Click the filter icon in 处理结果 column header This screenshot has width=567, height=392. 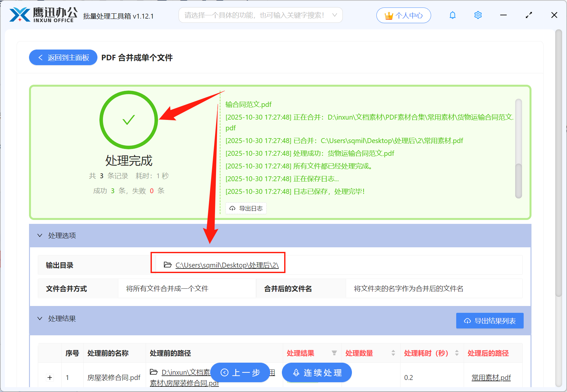point(335,353)
